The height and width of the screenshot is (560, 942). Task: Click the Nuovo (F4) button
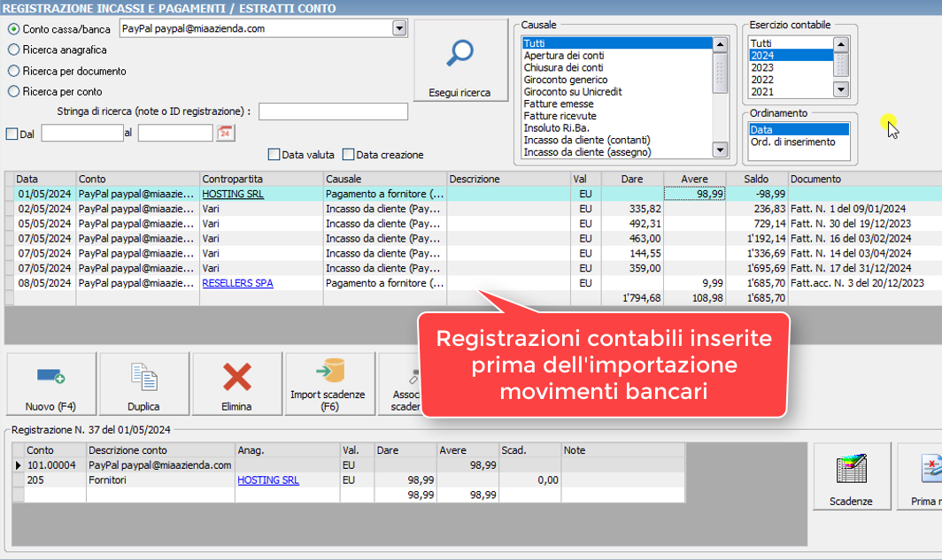[50, 384]
